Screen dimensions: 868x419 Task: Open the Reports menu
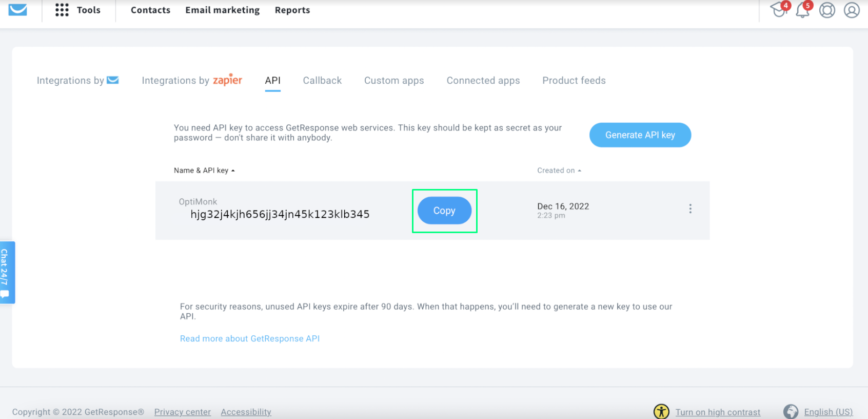pyautogui.click(x=292, y=10)
